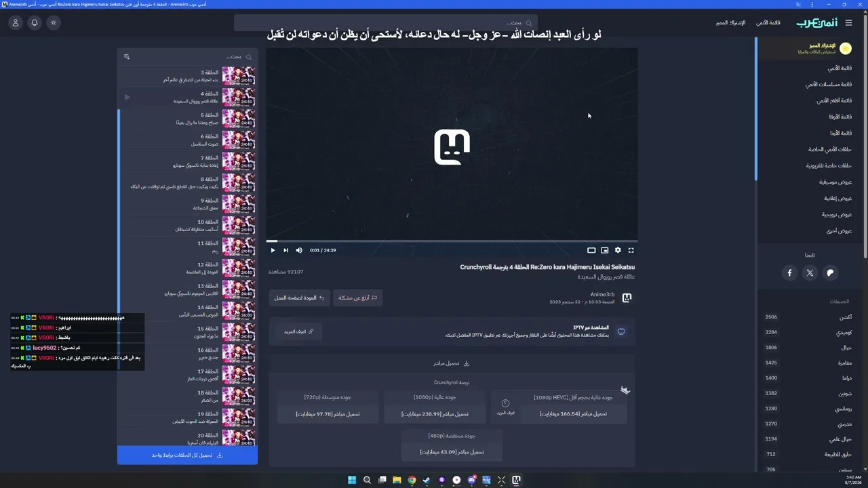This screenshot has width=868, height=488.
Task: Open the Facebook follow icon
Action: [789, 272]
